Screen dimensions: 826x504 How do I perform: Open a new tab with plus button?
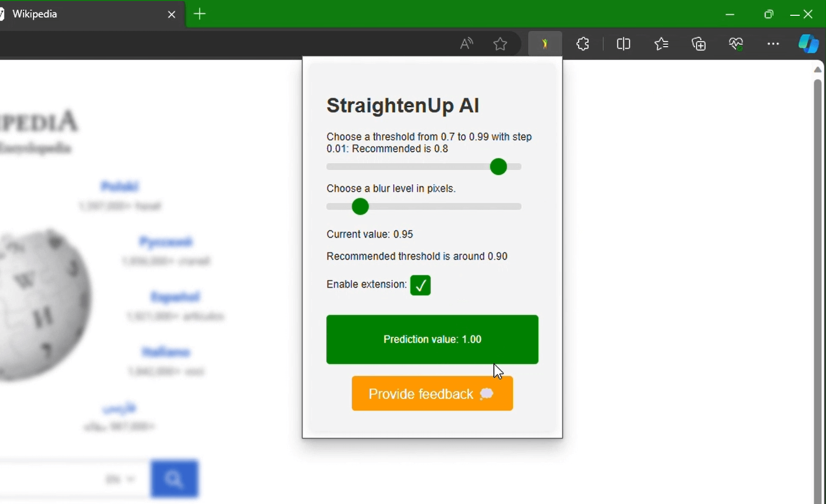pos(200,14)
